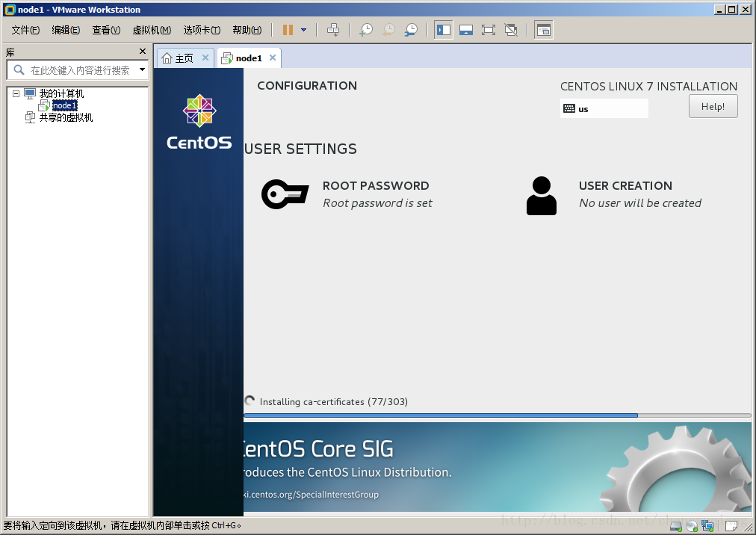Click the CentOS Core SIG banner

pos(497,467)
